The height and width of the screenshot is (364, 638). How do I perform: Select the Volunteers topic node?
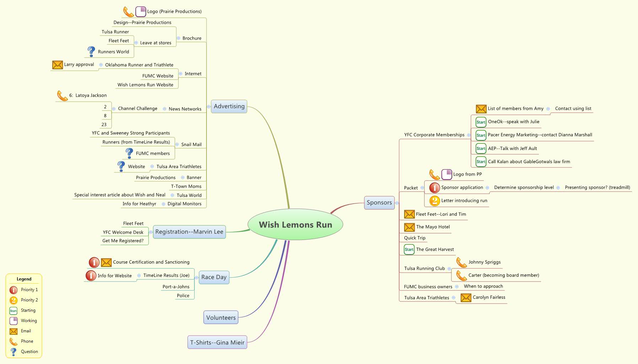220,317
